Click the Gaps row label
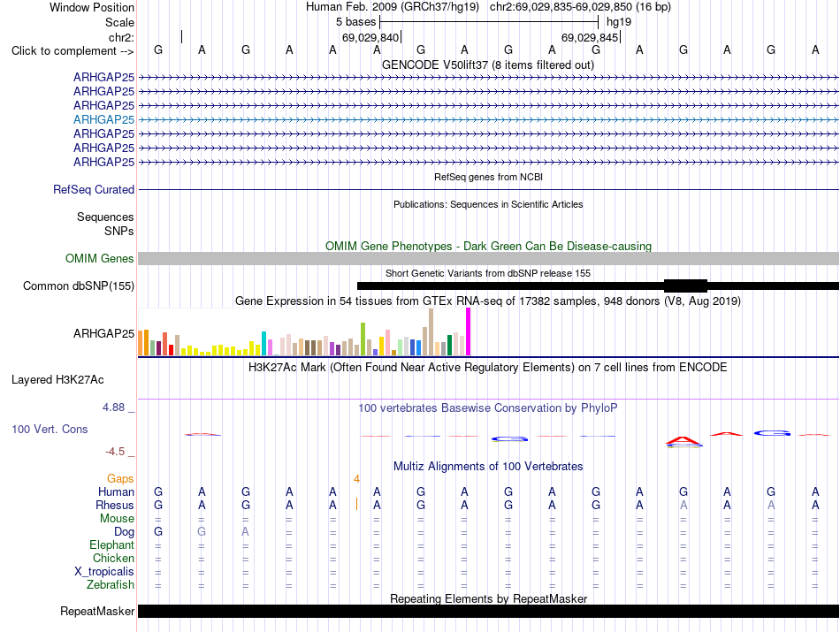This screenshot has height=632, width=840. coord(120,479)
